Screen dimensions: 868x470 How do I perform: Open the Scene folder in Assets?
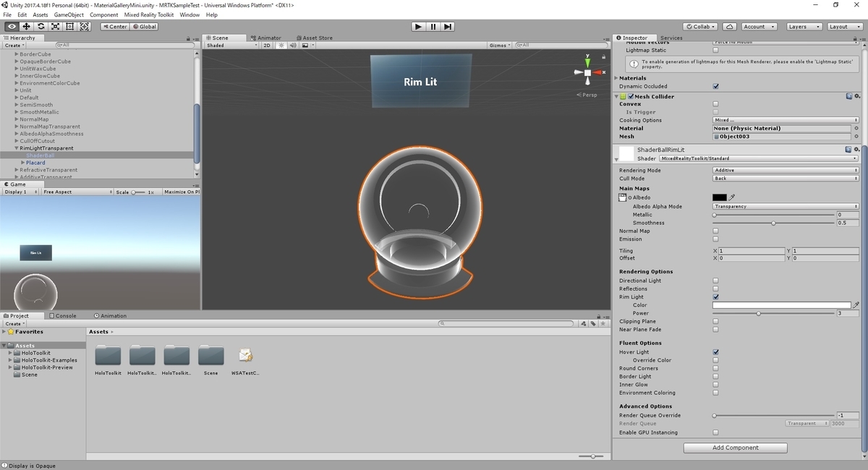click(210, 361)
